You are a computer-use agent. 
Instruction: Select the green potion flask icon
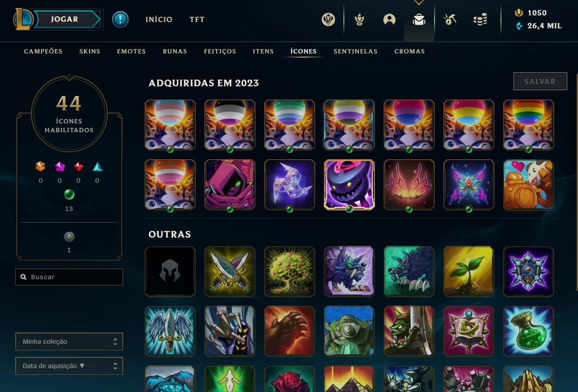click(528, 331)
